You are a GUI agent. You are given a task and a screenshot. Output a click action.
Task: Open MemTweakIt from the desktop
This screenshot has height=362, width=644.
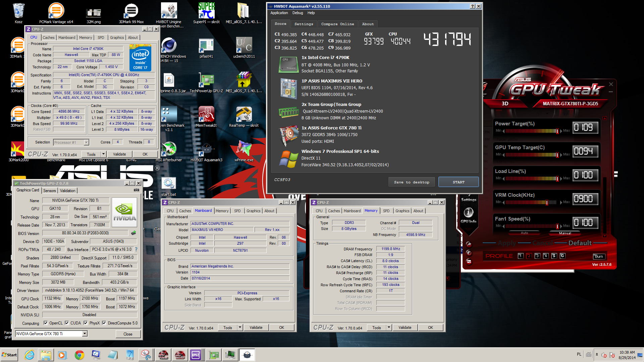(206, 117)
